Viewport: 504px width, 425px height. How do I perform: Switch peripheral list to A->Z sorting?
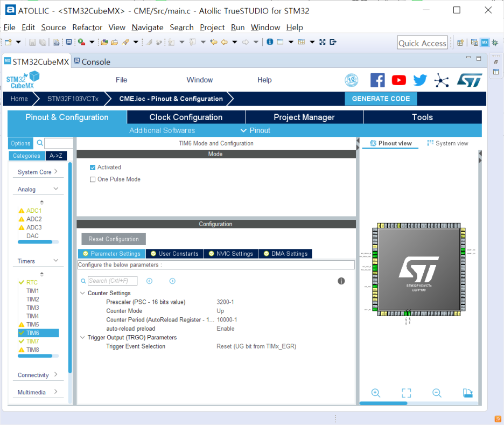pyautogui.click(x=56, y=156)
